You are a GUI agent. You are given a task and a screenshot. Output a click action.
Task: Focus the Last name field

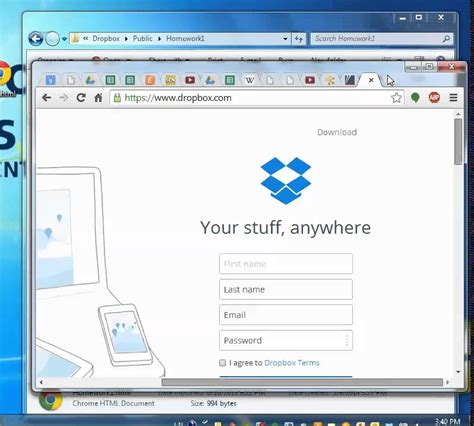click(x=286, y=289)
